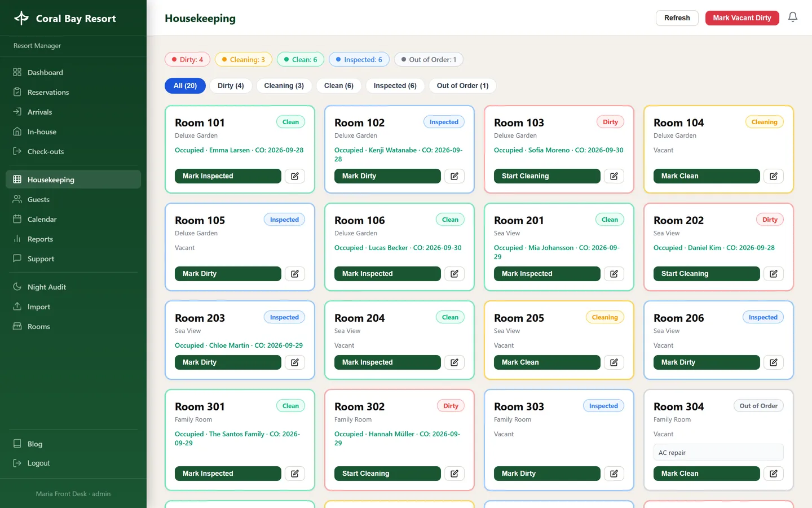Open Guests in sidebar
Image resolution: width=812 pixels, height=508 pixels.
[73, 199]
